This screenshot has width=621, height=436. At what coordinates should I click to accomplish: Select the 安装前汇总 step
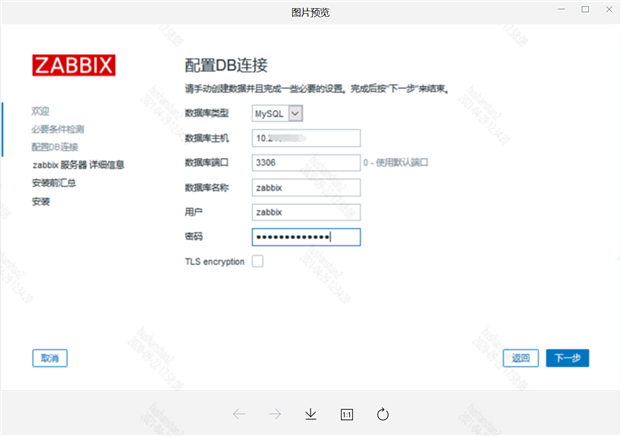(x=54, y=183)
